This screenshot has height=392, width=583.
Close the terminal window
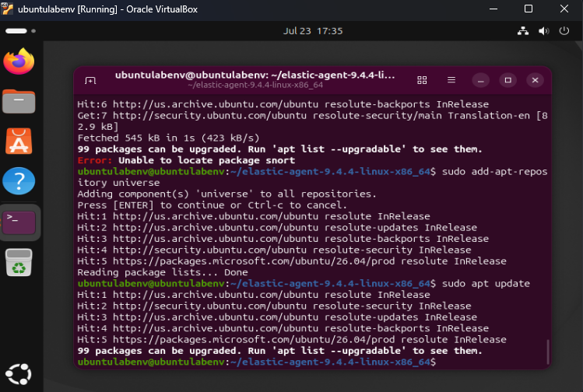pos(535,80)
